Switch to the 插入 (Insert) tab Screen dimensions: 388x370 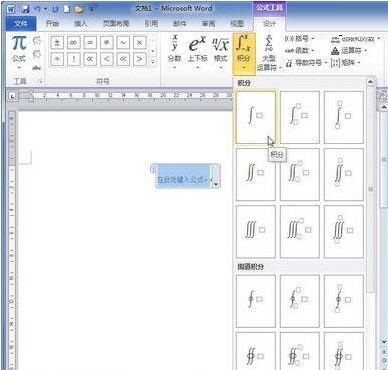[80, 23]
